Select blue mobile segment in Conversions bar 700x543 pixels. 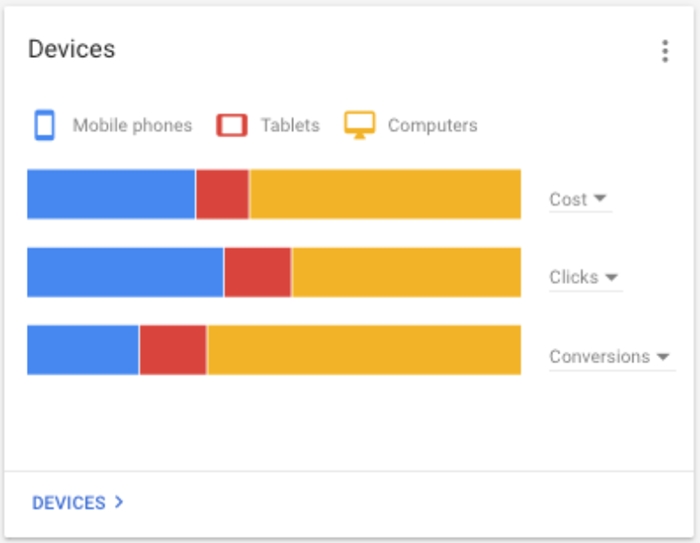(x=83, y=350)
